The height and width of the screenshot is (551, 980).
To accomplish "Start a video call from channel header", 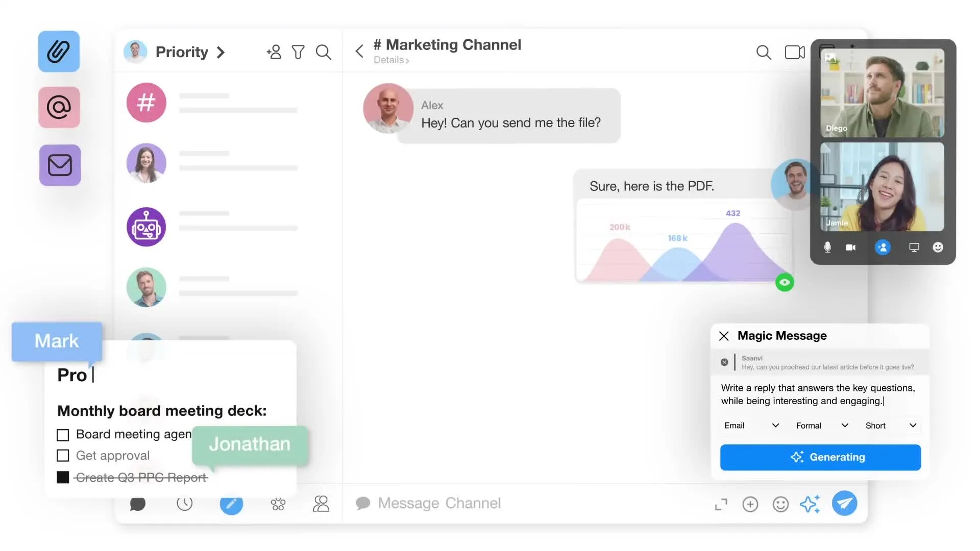I will pyautogui.click(x=794, y=52).
